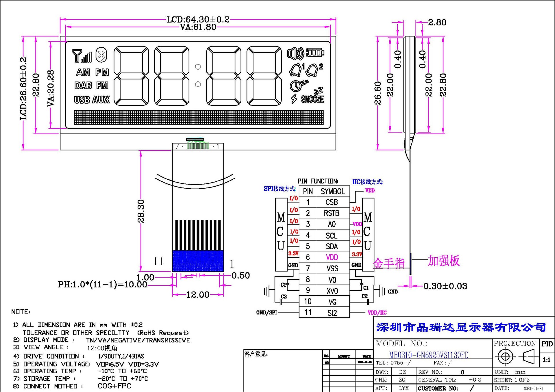Click the SPI wiring method heading
Screen dimensions: 555x392
[279, 189]
